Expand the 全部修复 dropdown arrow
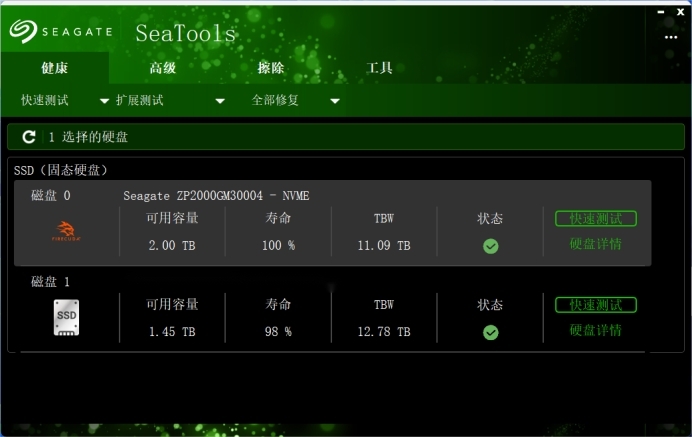This screenshot has width=692, height=437. point(335,101)
